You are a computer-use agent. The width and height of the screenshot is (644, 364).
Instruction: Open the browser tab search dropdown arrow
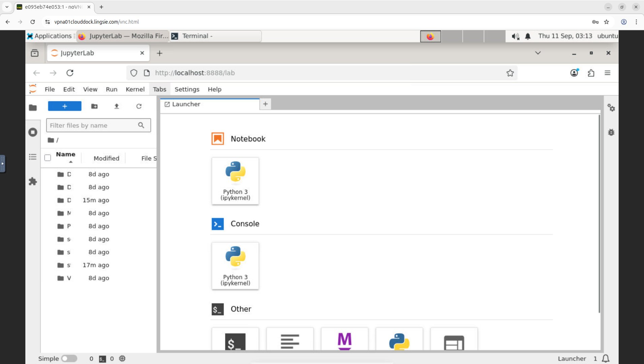7,7
